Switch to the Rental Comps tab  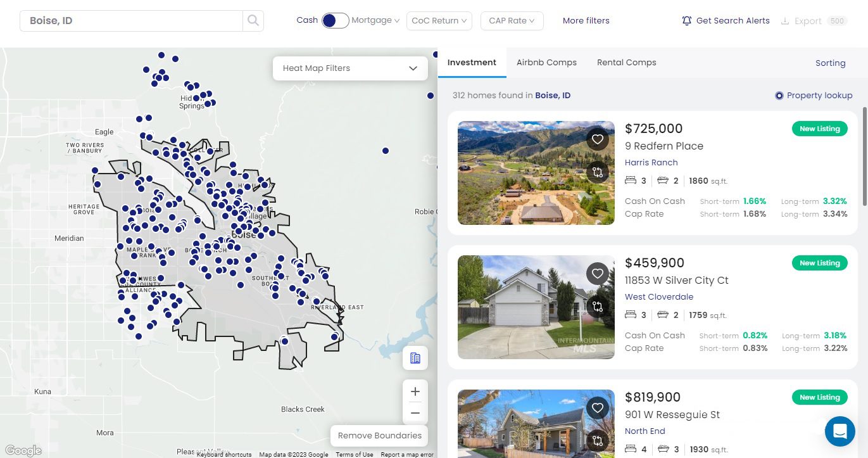pos(626,62)
